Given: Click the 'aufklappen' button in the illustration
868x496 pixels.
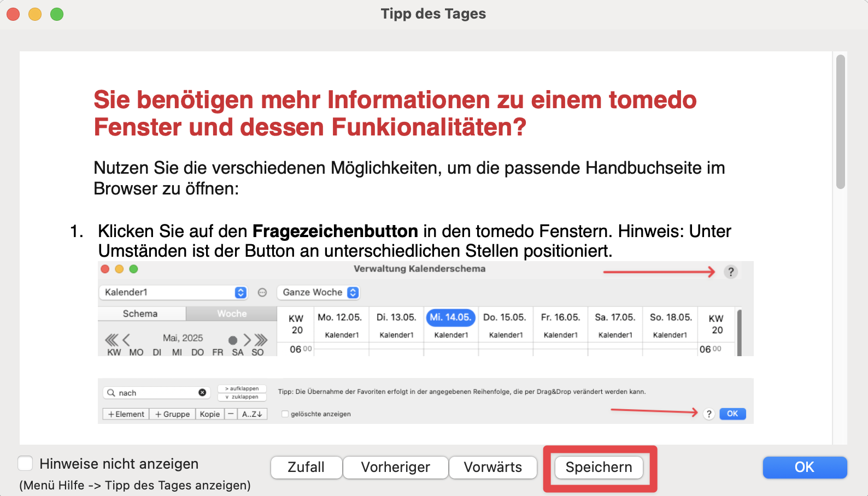Looking at the screenshot, I should coord(242,389).
